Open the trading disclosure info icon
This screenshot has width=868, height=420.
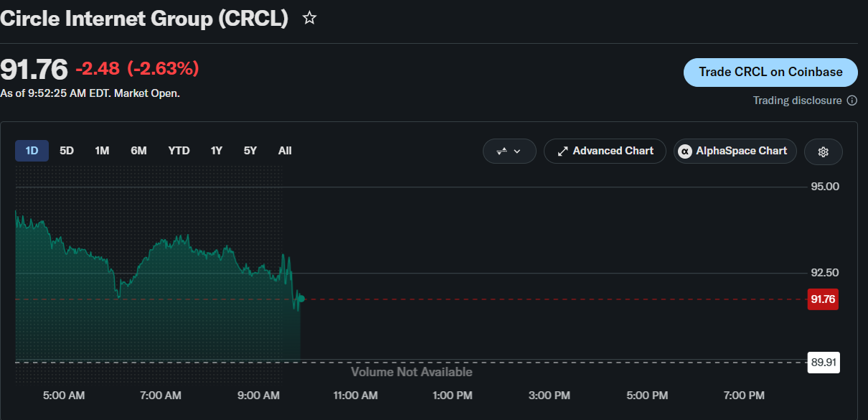tap(852, 101)
